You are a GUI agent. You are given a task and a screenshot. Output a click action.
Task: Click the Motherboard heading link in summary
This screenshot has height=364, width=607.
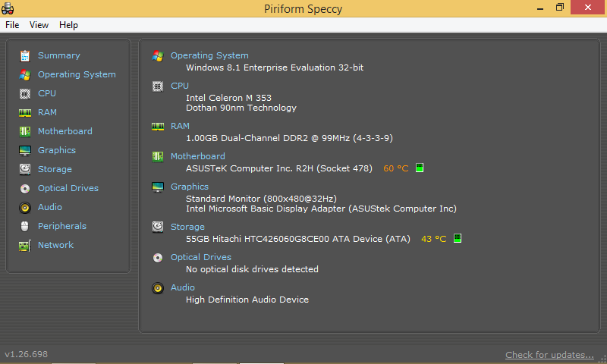[198, 156]
